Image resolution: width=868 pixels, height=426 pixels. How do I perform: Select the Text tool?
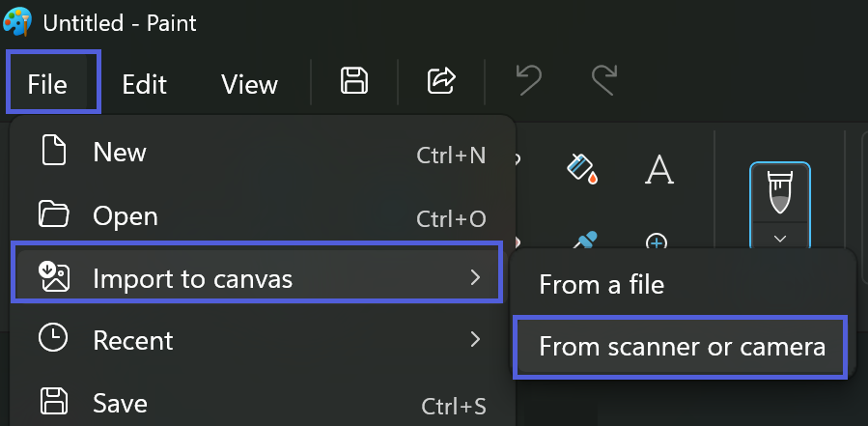pyautogui.click(x=658, y=170)
